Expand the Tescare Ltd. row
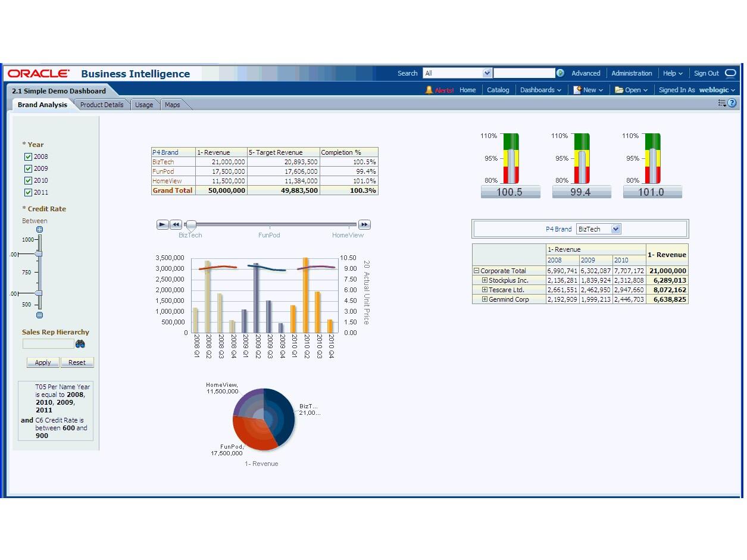Screen dimensions: 747x560 485,290
